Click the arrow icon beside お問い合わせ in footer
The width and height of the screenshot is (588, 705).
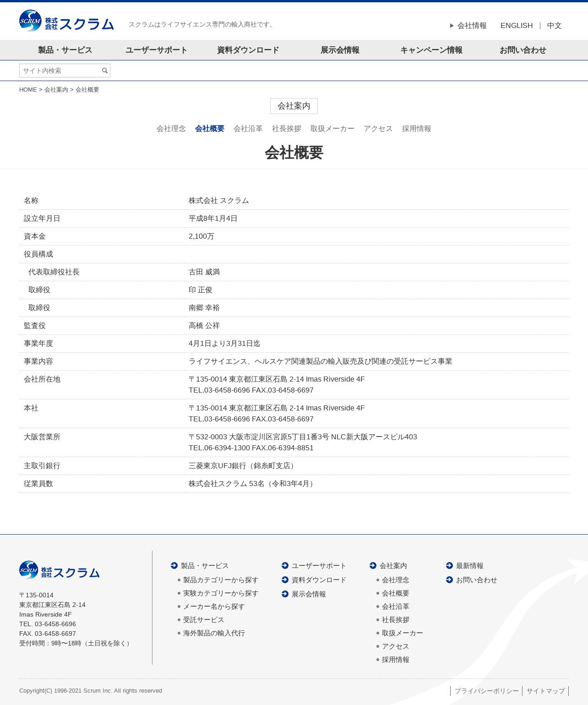point(449,580)
